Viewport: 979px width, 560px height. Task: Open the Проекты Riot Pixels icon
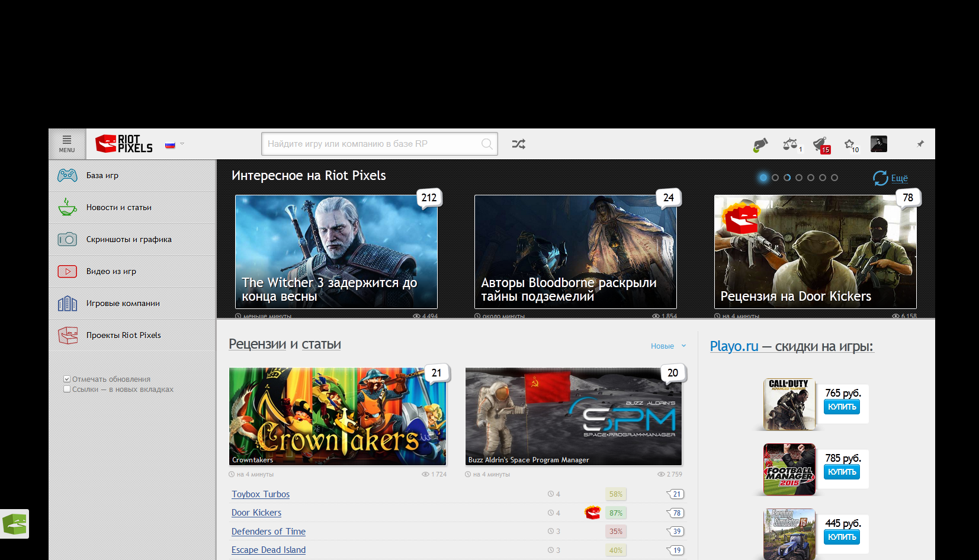click(x=68, y=335)
